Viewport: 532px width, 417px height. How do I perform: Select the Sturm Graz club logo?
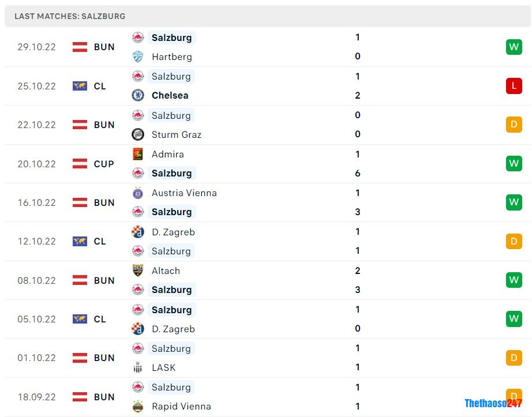pyautogui.click(x=138, y=134)
